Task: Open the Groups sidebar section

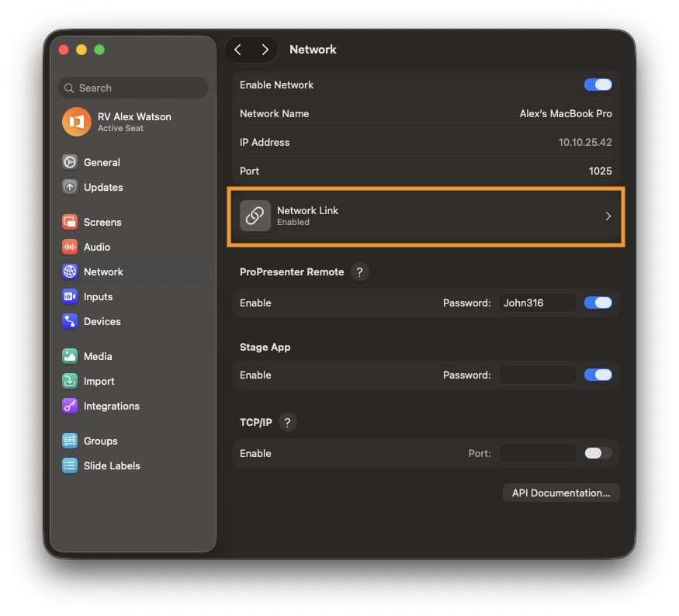Action: pos(100,441)
